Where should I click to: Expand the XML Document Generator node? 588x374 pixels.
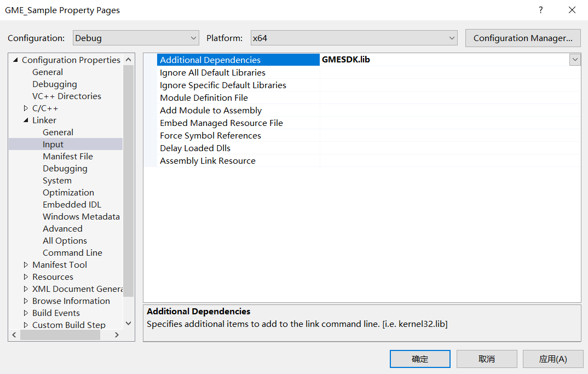(26, 289)
